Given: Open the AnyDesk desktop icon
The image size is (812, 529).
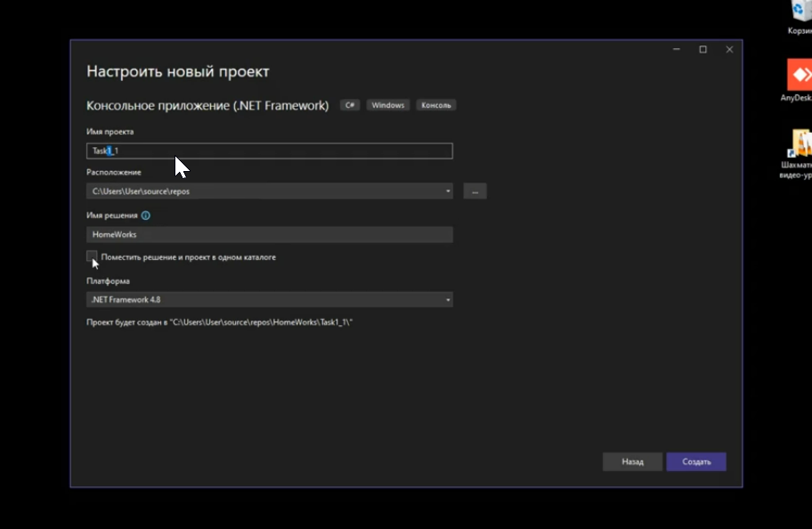Looking at the screenshot, I should 798,80.
